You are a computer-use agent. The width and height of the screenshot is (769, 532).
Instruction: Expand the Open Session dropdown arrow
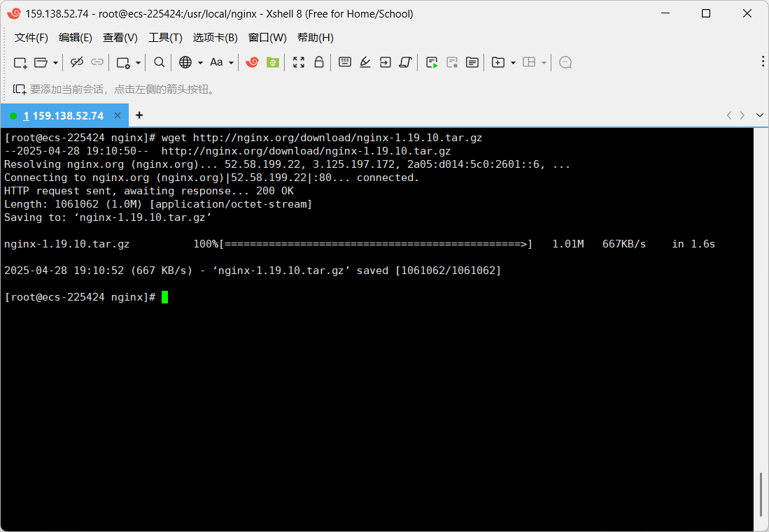[x=55, y=63]
